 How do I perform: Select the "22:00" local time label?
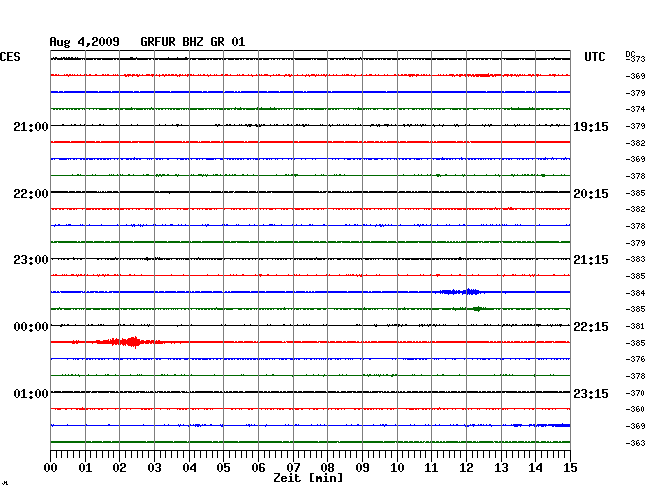(31, 194)
